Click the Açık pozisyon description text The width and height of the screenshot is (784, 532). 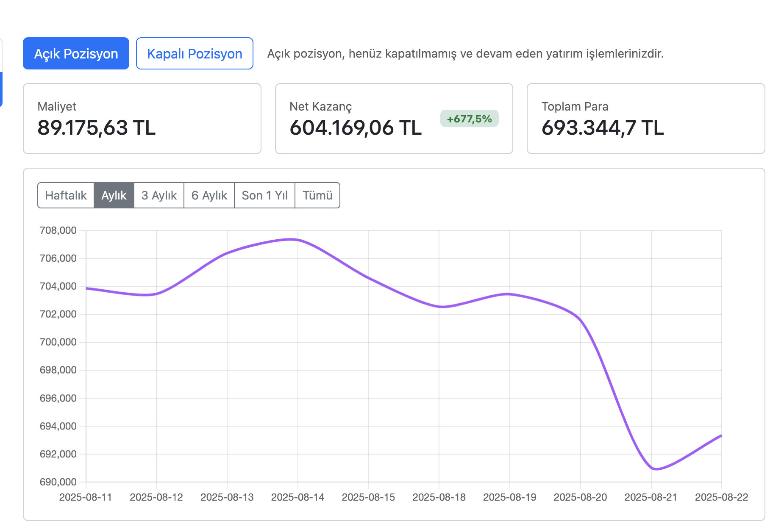tap(465, 54)
